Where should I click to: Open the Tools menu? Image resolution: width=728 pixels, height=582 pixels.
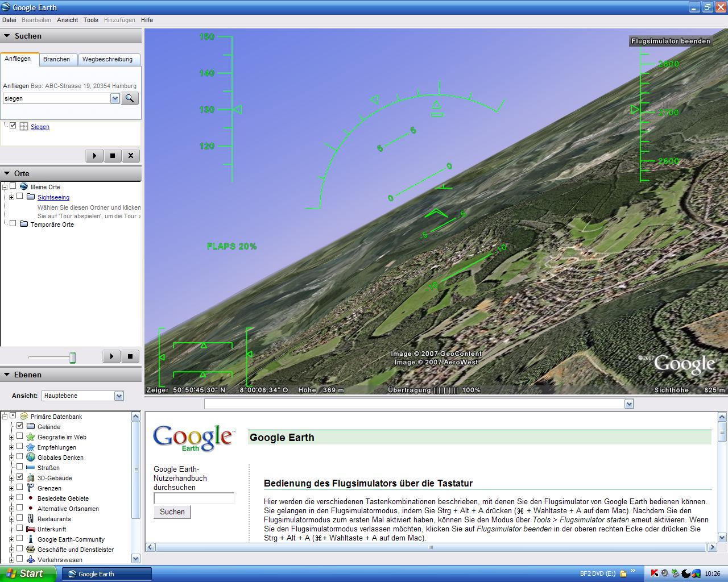click(91, 20)
